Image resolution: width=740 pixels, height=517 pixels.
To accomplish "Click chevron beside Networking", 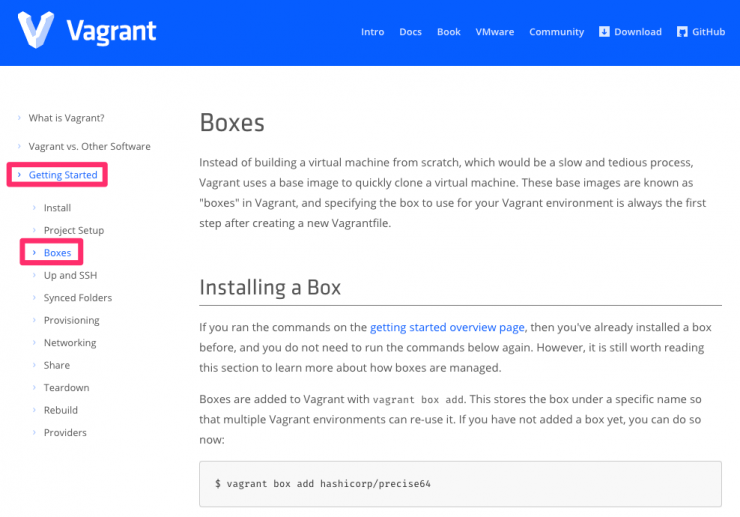I will pos(34,342).
